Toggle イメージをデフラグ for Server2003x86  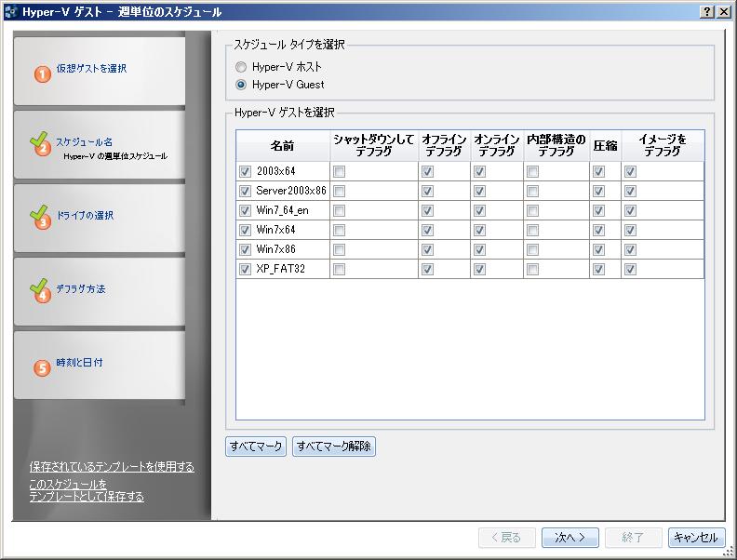630,192
